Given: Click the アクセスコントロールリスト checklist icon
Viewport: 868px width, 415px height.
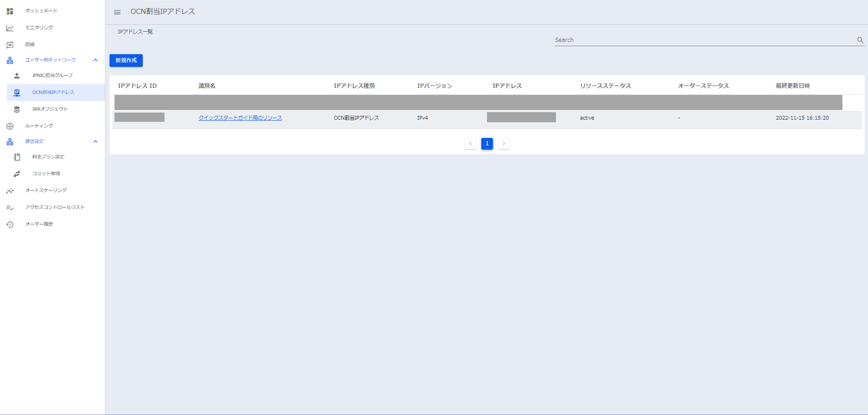Looking at the screenshot, I should point(10,207).
